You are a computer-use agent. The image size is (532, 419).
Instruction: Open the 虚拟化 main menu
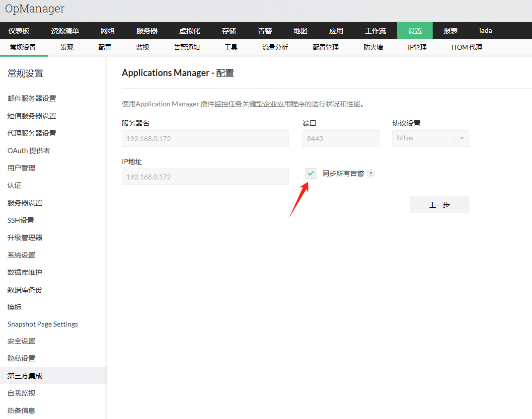point(190,30)
